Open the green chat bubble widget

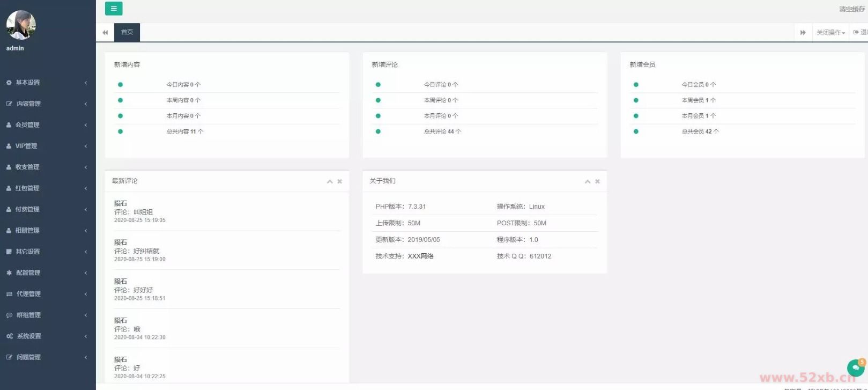(x=856, y=367)
